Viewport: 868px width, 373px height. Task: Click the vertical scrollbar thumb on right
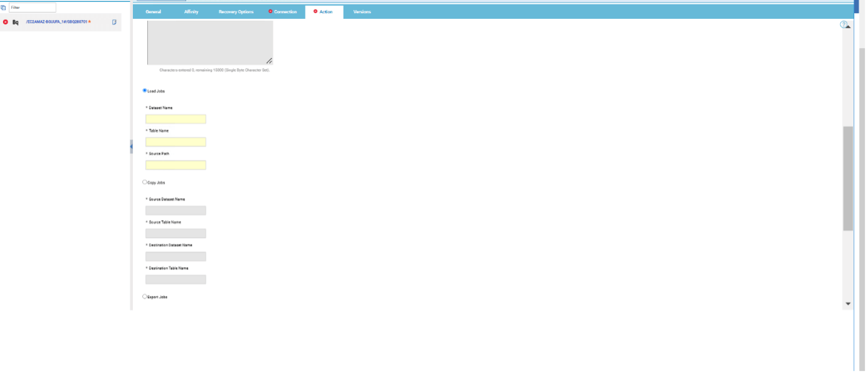click(848, 179)
